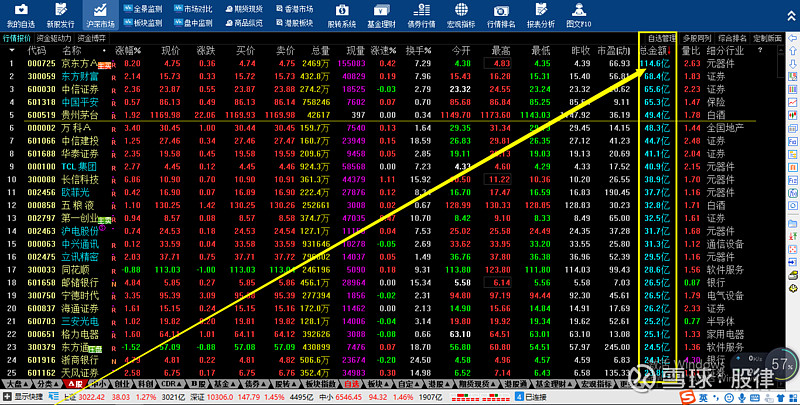Open column menu triangle beside 代码
Viewport: 800px width, 405px height.
[x=12, y=50]
